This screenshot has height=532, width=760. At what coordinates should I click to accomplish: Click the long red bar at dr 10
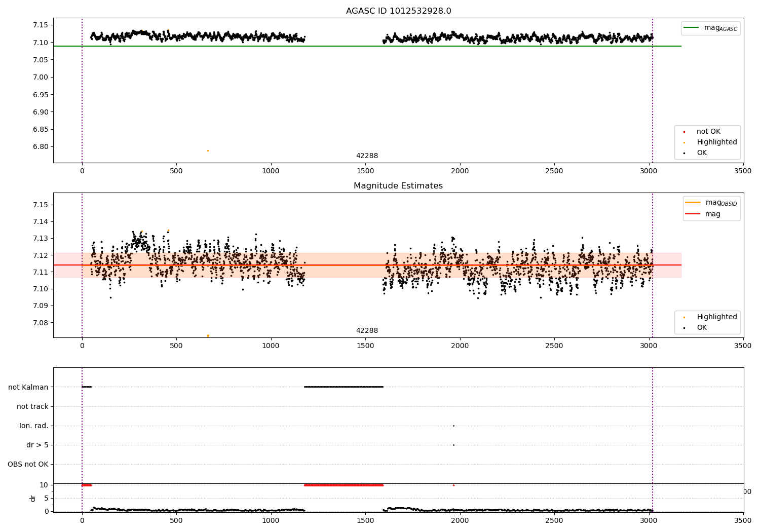tap(344, 485)
